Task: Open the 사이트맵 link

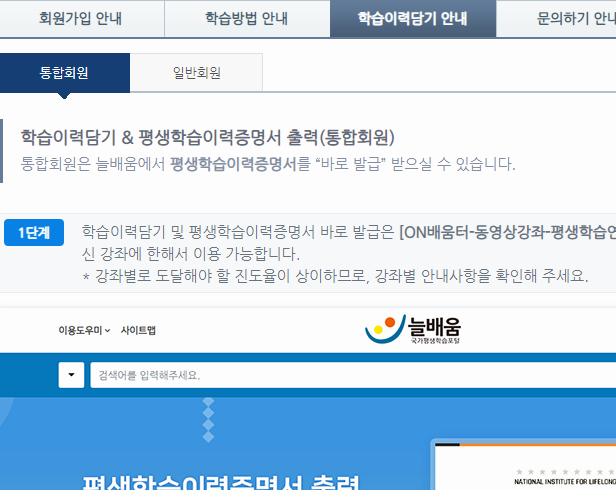Action: click(x=138, y=330)
